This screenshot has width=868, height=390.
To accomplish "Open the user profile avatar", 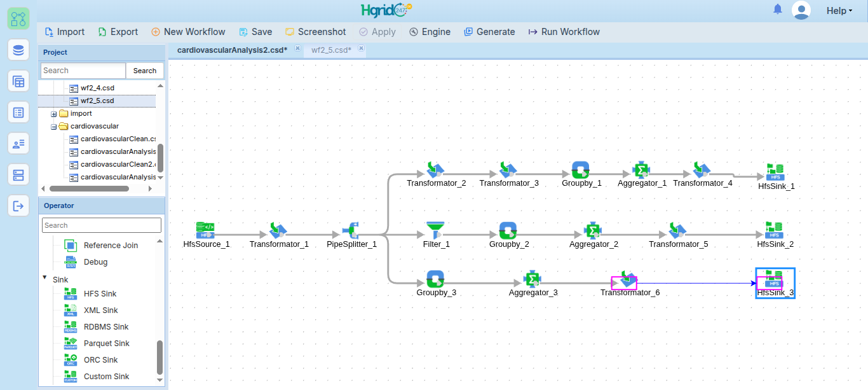I will click(801, 10).
